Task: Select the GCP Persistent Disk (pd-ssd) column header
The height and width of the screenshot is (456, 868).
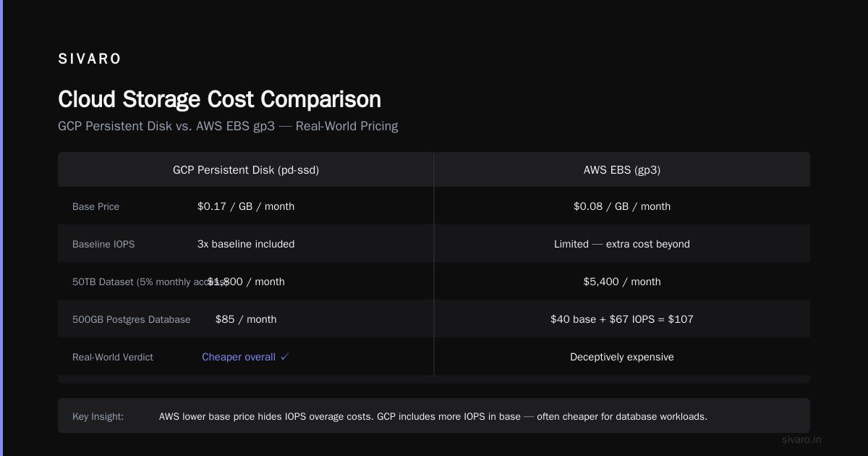Action: click(246, 170)
